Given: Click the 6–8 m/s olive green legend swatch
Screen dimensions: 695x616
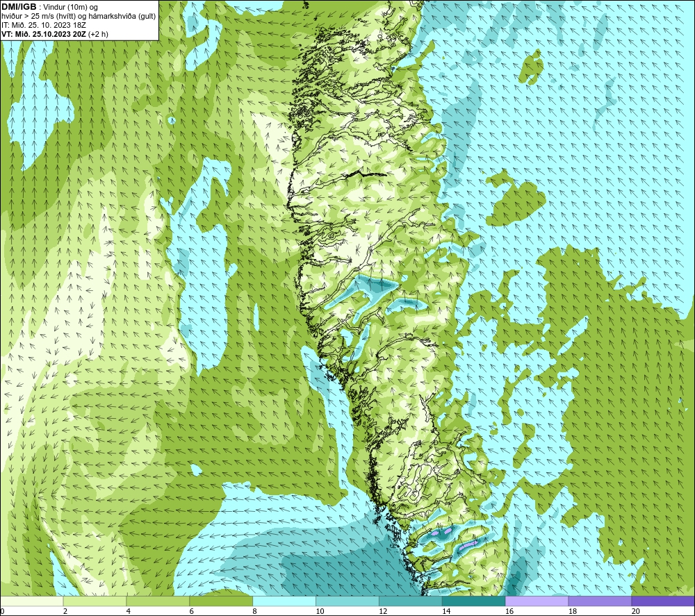Looking at the screenshot, I should coord(221,601).
